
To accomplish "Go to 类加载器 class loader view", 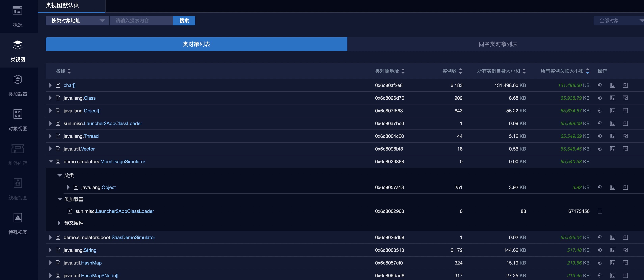I will click(x=17, y=80).
